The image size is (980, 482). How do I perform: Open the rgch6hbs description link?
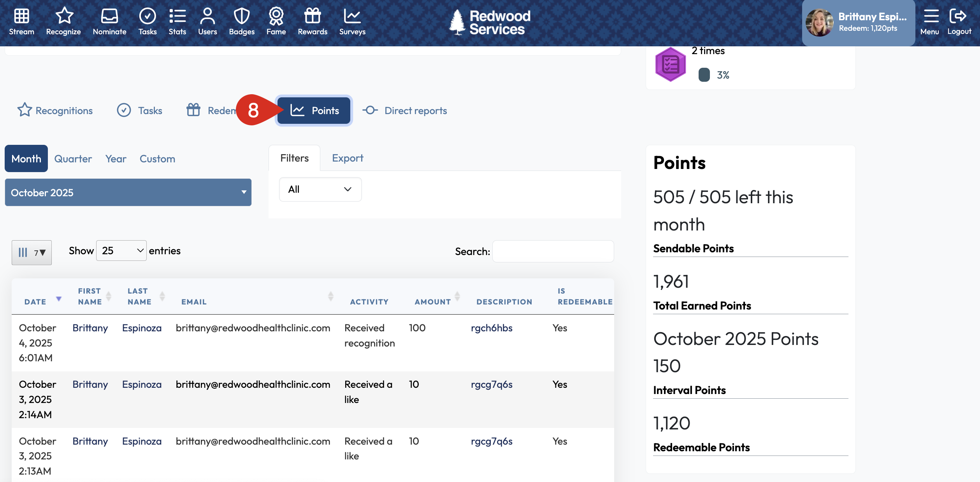coord(491,328)
